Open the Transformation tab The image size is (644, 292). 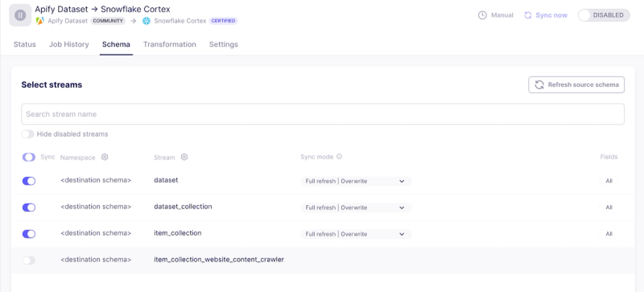tap(170, 44)
